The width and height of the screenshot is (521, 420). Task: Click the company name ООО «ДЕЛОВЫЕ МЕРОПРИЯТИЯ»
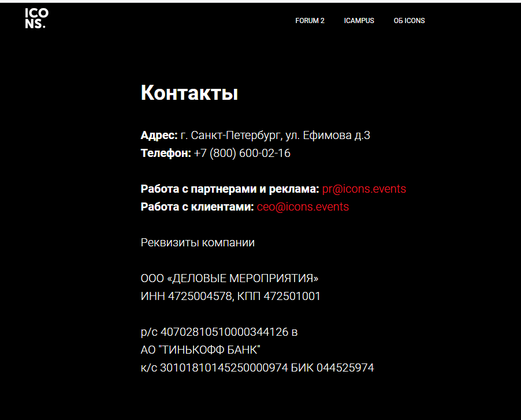coord(229,278)
